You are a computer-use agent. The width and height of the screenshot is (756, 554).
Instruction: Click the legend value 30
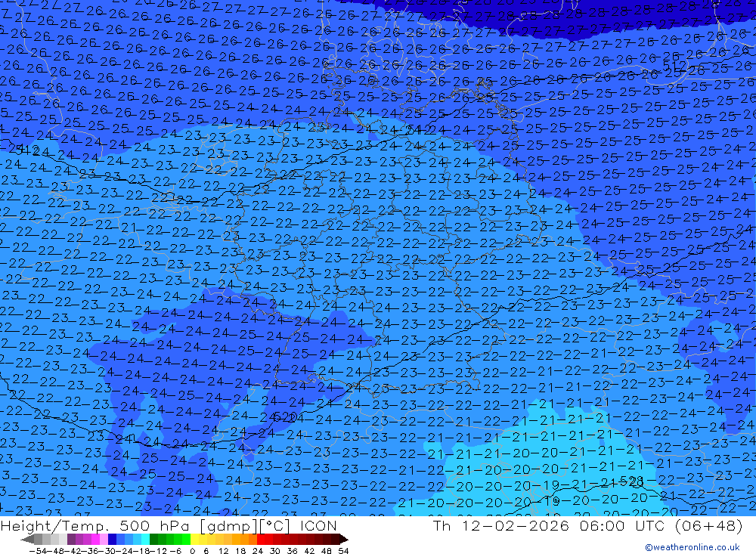tap(275, 551)
